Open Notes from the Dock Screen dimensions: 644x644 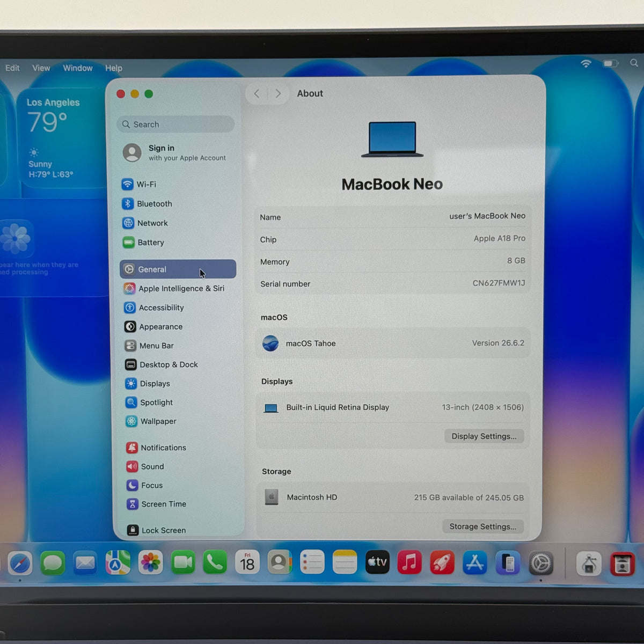pyautogui.click(x=345, y=562)
